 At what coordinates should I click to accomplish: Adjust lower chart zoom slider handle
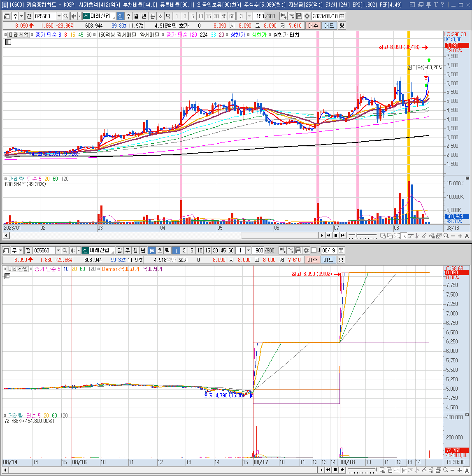click(x=377, y=470)
